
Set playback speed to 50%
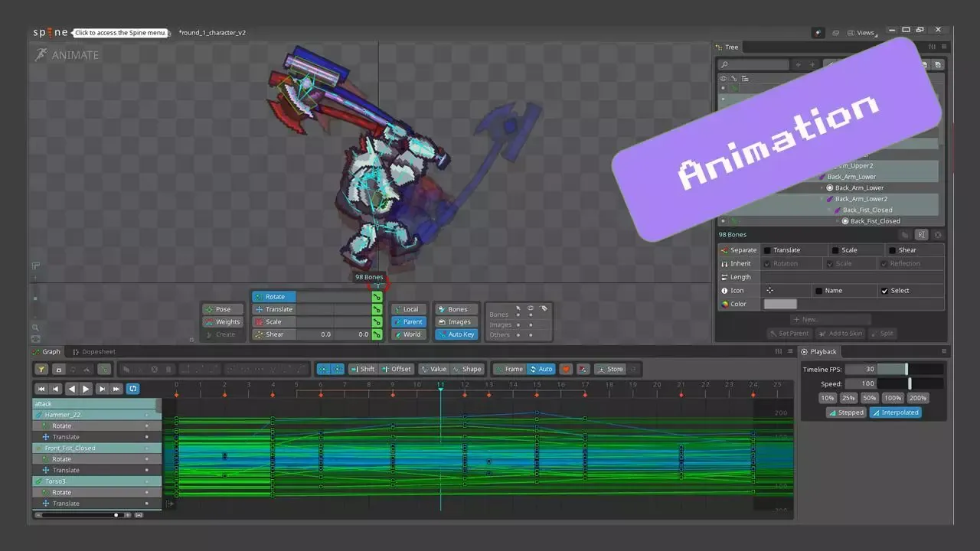pyautogui.click(x=870, y=398)
